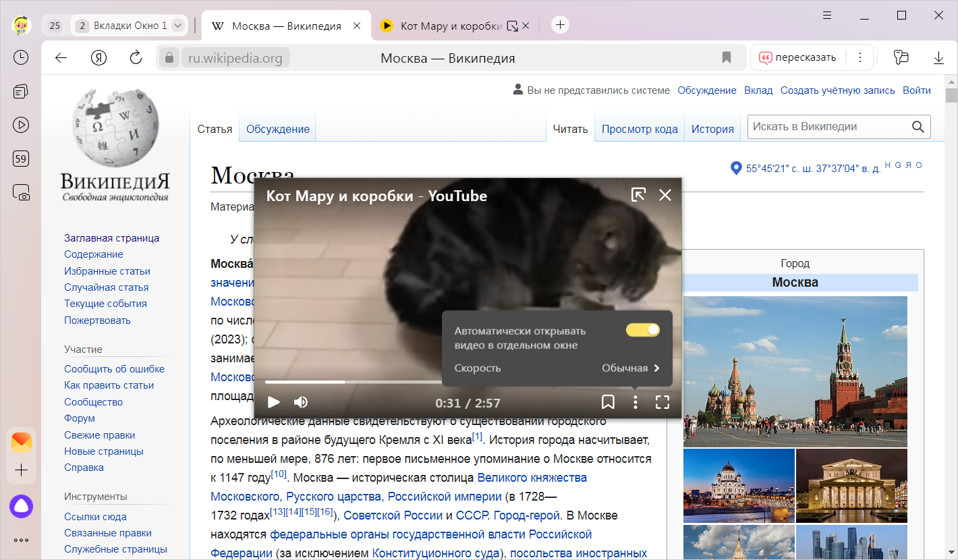Save the video with the bookmark icon
The width and height of the screenshot is (958, 560).
pyautogui.click(x=608, y=403)
